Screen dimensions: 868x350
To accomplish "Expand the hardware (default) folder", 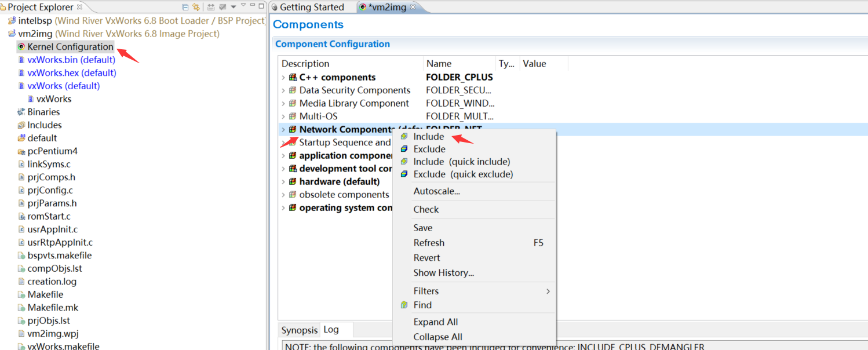I will tap(283, 181).
